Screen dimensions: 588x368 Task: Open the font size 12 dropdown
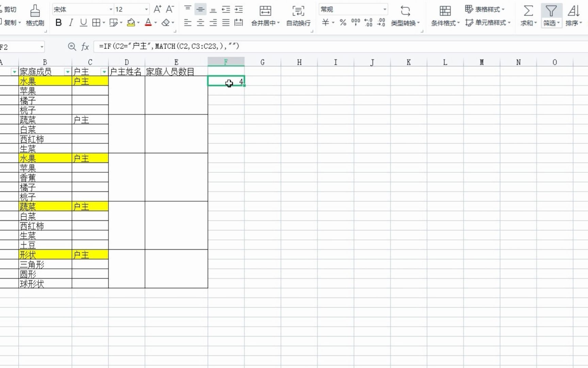(x=146, y=9)
